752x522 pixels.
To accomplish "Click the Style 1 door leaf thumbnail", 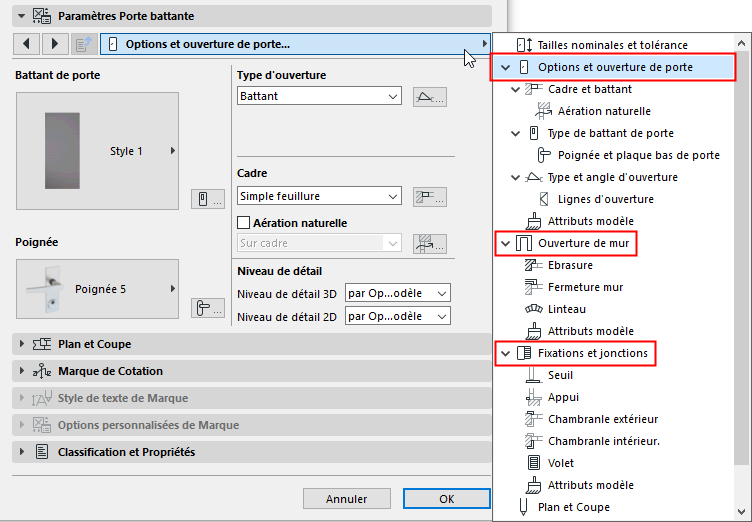I will pos(97,150).
